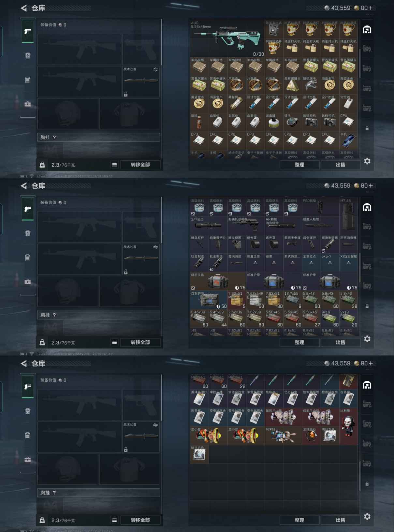Switch to main stash home tab, bottom screenshot
The height and width of the screenshot is (532, 394).
coord(367,385)
